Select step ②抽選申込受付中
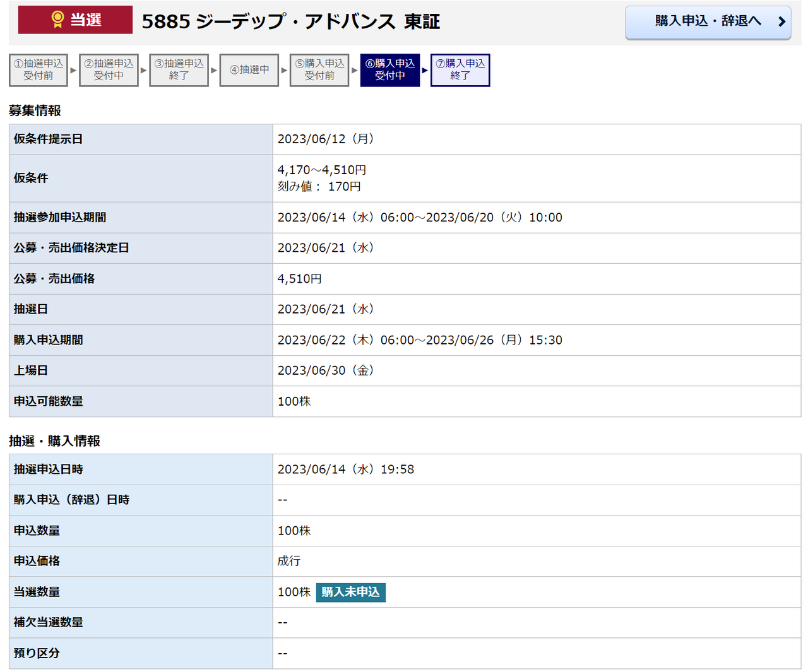Screen dimensions: 808x672 pos(109,70)
